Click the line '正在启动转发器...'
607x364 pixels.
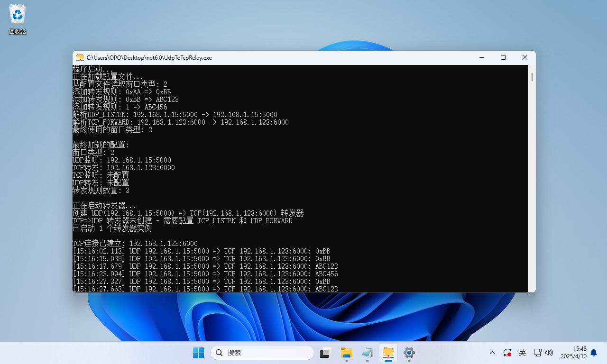click(104, 206)
